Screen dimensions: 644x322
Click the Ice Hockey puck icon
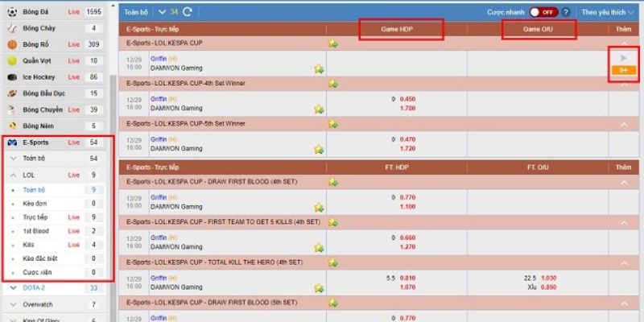[12, 77]
